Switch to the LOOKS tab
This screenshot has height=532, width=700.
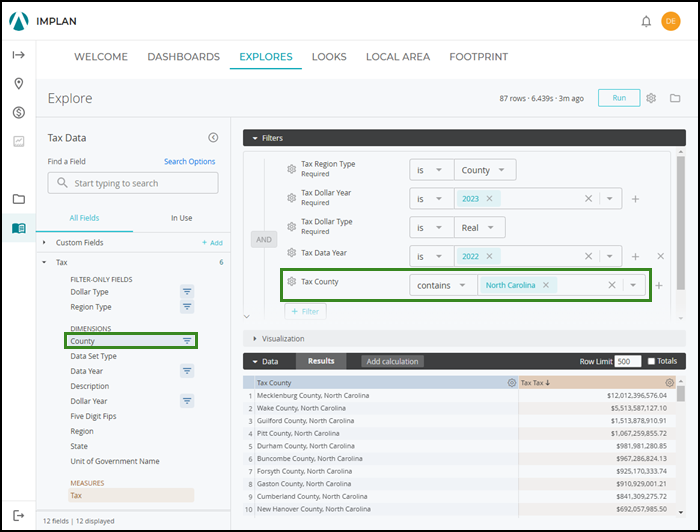click(329, 57)
